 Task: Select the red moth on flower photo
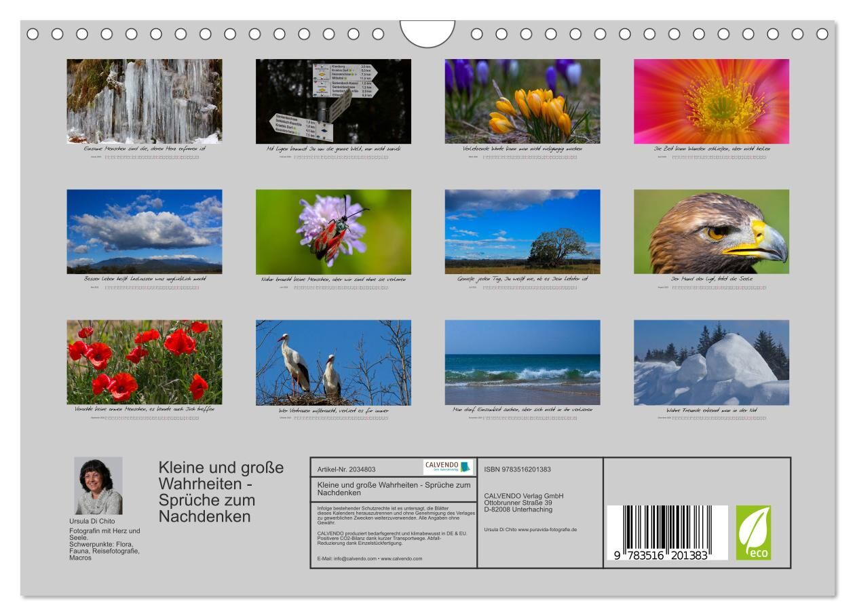333,231
